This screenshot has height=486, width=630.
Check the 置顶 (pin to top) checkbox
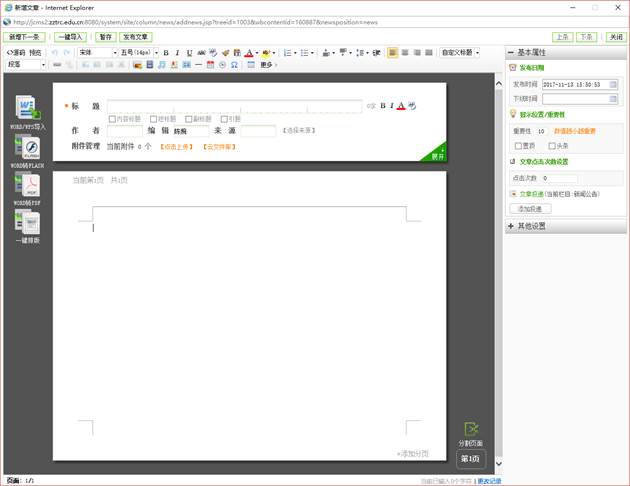pos(519,145)
